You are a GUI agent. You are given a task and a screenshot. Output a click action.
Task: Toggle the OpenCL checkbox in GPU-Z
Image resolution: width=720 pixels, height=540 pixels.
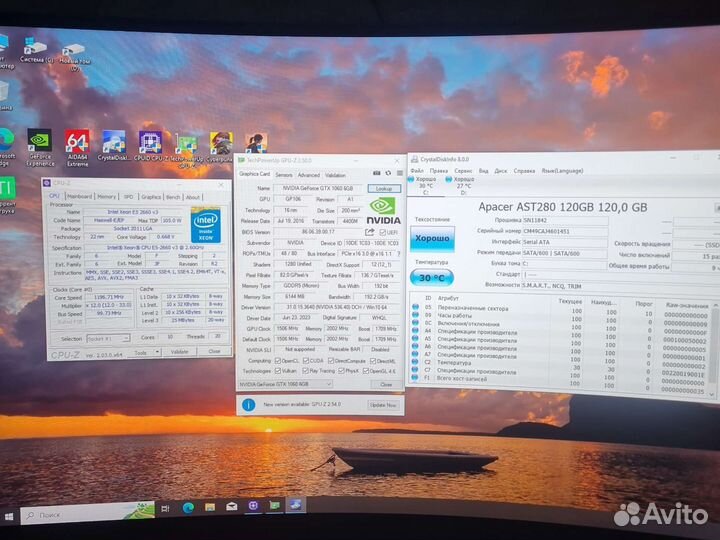(x=277, y=361)
